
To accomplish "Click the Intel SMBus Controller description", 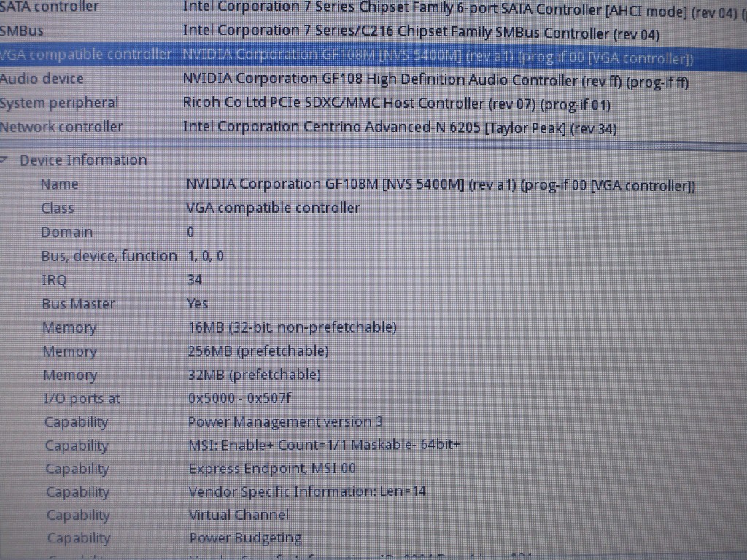I will click(x=421, y=32).
